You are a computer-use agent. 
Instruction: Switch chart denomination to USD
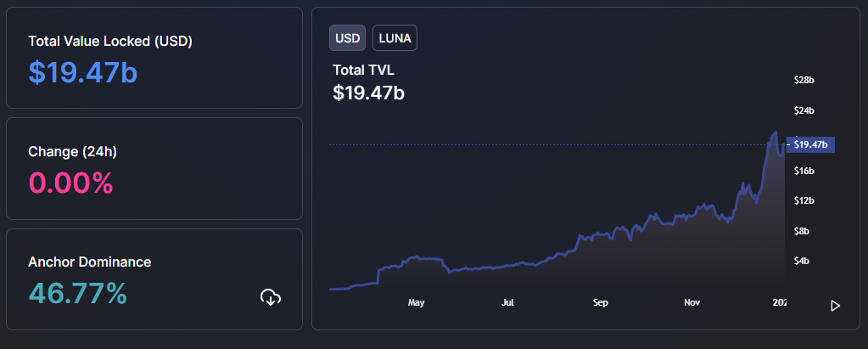[x=348, y=38]
